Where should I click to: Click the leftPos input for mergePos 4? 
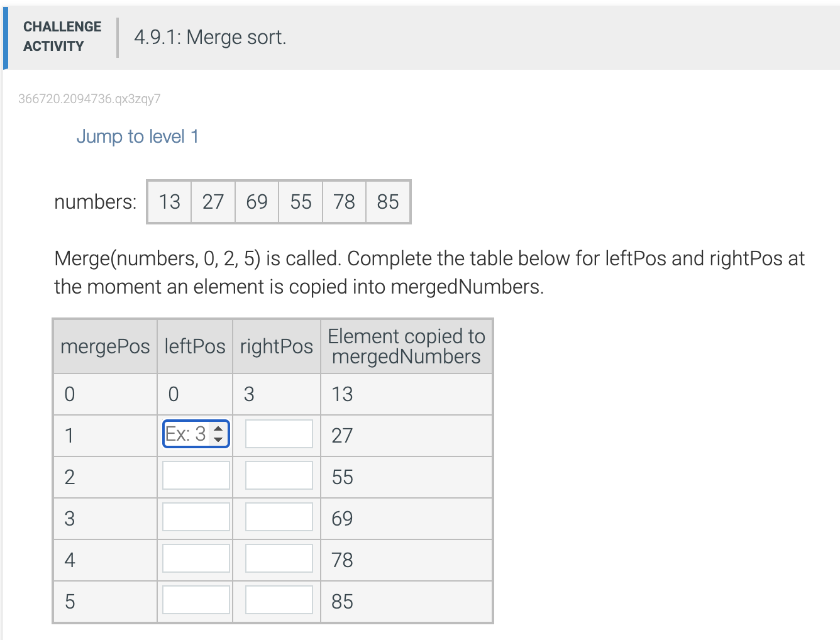[196, 558]
